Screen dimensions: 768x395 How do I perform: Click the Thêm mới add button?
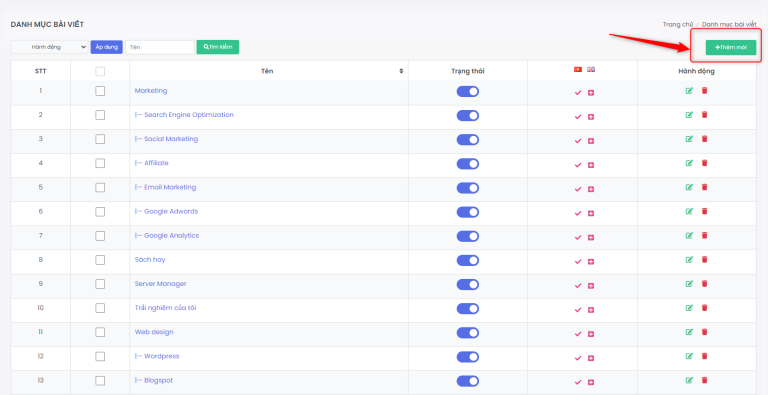tap(731, 48)
